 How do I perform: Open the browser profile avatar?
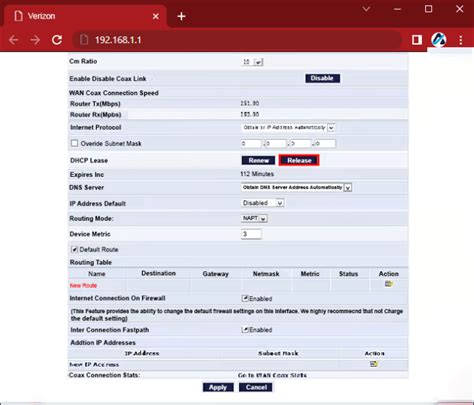[x=439, y=40]
